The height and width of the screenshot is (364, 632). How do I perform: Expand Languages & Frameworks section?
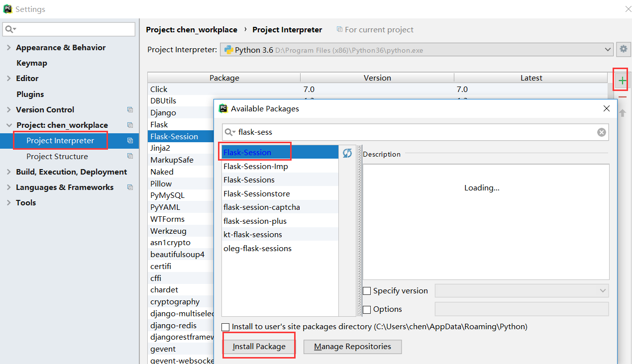click(9, 187)
